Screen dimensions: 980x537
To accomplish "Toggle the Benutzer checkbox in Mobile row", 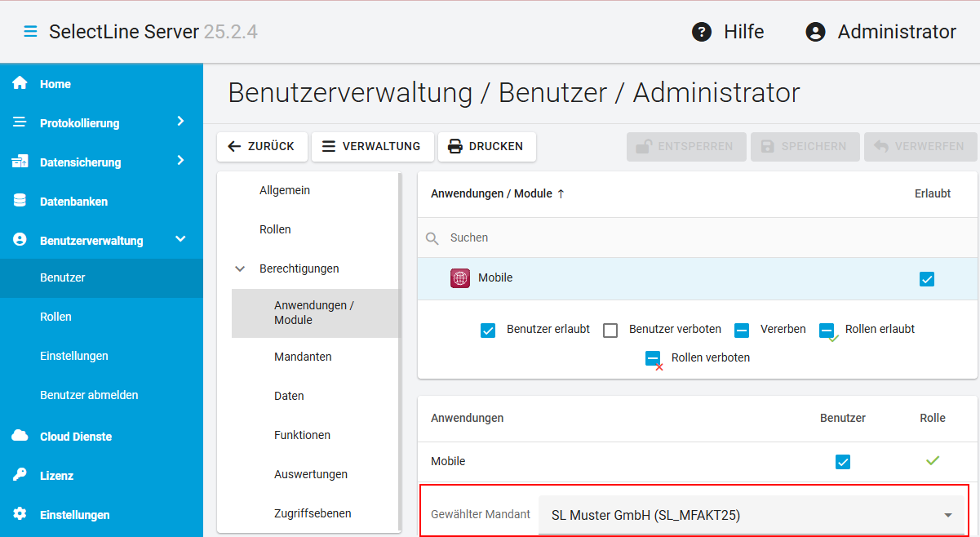I will tap(843, 462).
